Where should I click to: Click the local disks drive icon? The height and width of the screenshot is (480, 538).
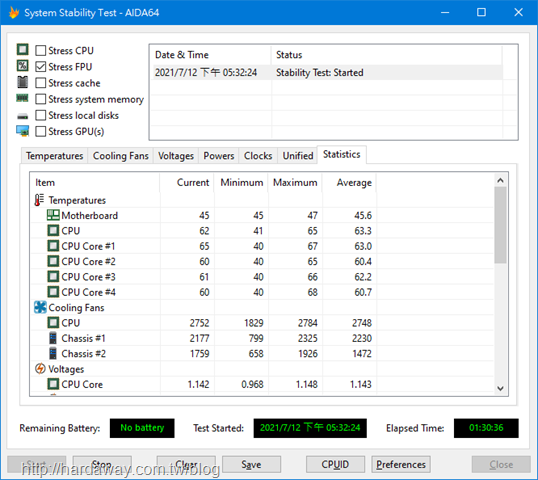tap(23, 116)
